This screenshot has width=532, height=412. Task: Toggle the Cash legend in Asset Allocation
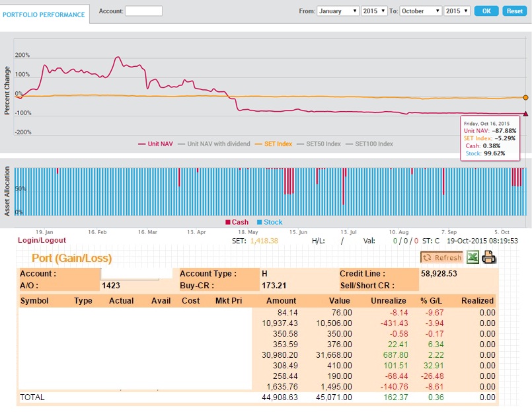click(237, 222)
